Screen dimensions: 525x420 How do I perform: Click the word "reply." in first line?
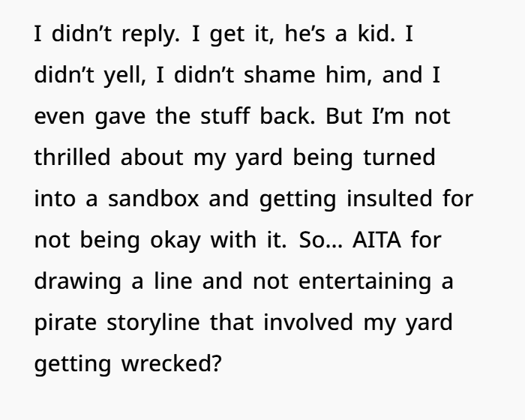150,34
